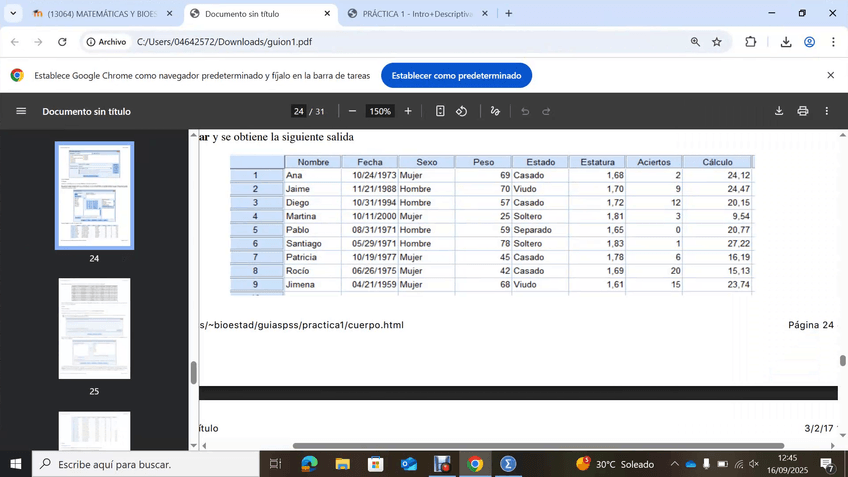Click the horizontal scrollbar of the document

coord(538,446)
